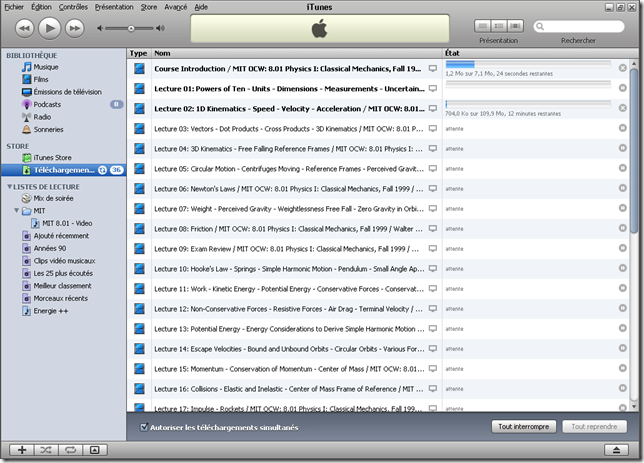644x463 pixels.
Task: Toggle repeat mode button
Action: click(71, 450)
